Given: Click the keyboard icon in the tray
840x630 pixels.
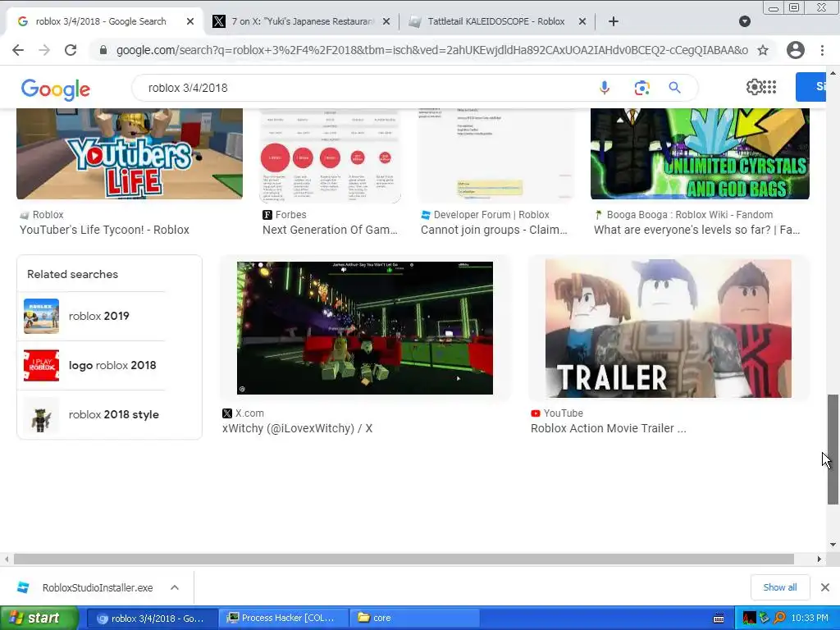Looking at the screenshot, I should (x=719, y=619).
